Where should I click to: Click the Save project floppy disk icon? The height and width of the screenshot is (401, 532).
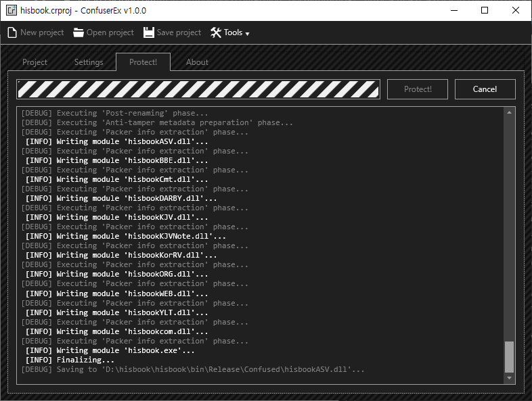[x=149, y=32]
